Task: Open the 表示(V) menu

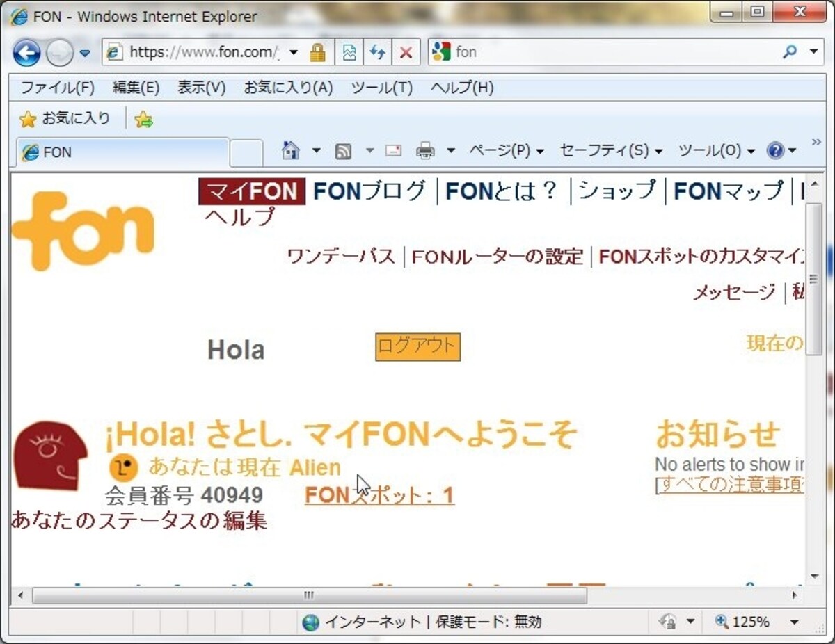Action: pos(201,88)
